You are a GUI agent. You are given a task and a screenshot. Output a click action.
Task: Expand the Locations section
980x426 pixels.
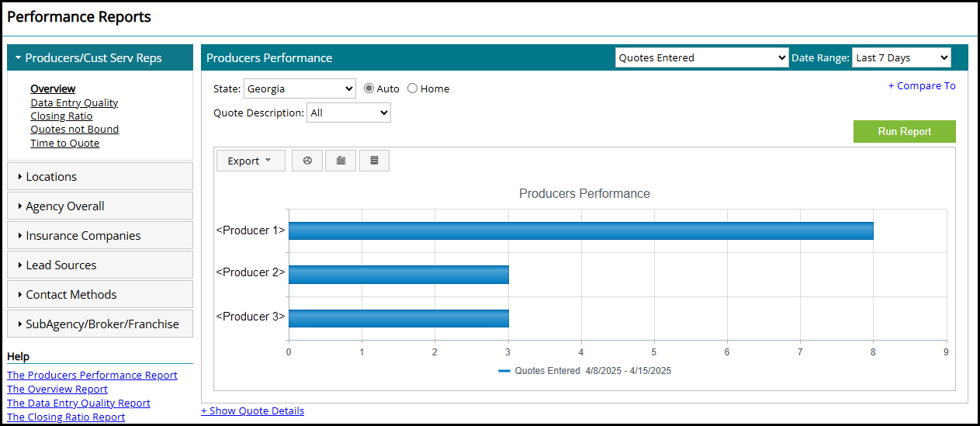[100, 176]
